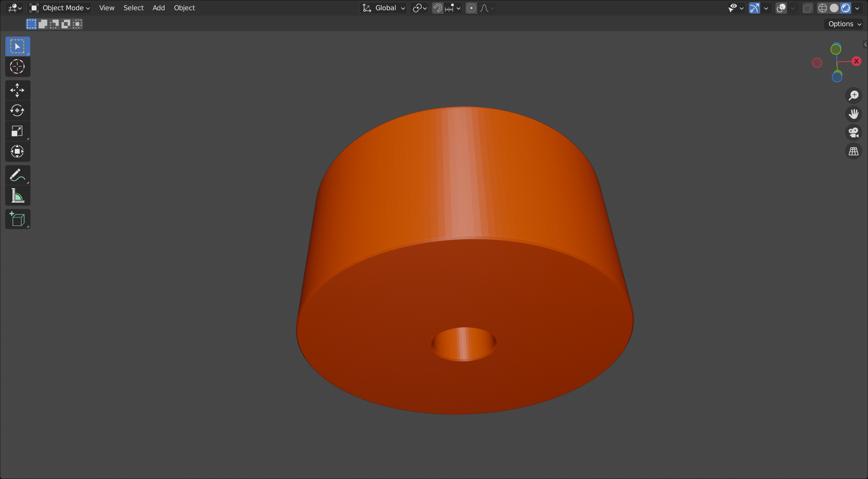
Task: Toggle snapping magnet icon
Action: point(437,8)
